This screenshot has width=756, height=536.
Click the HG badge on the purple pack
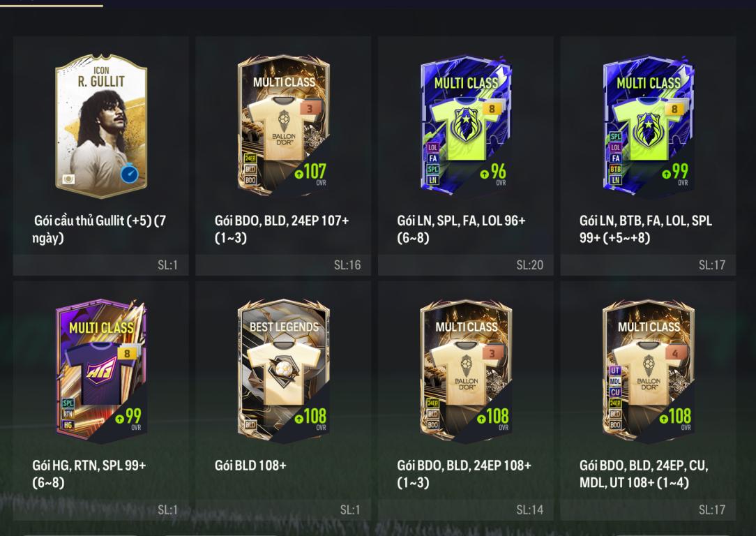point(68,424)
